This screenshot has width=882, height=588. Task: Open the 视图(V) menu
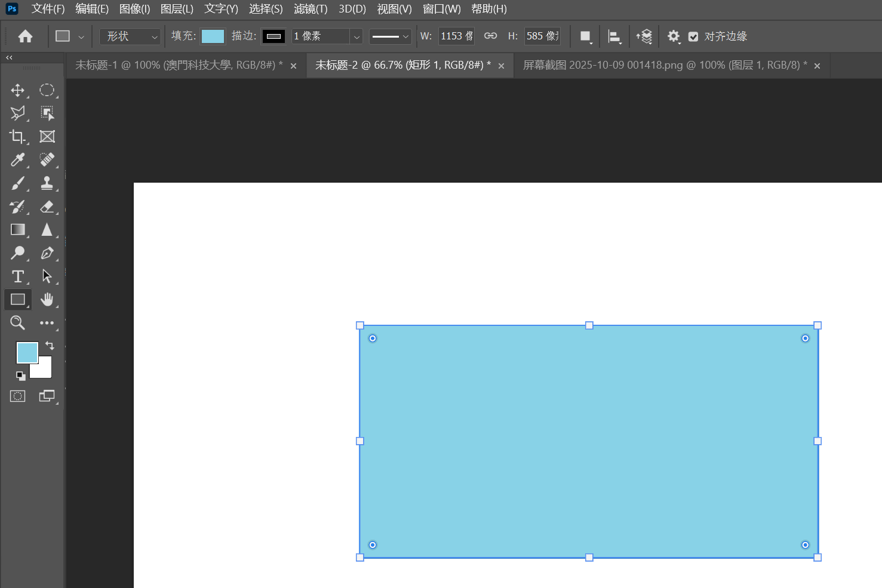pyautogui.click(x=394, y=9)
